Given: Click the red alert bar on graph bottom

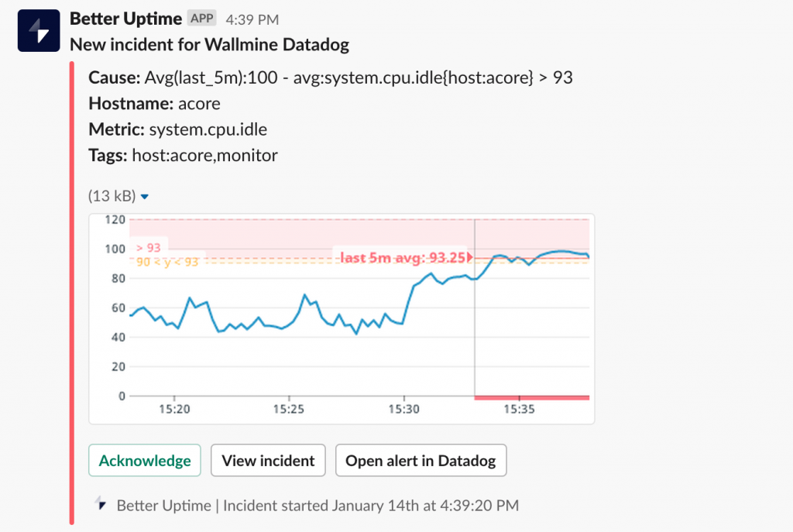Looking at the screenshot, I should click(x=531, y=398).
